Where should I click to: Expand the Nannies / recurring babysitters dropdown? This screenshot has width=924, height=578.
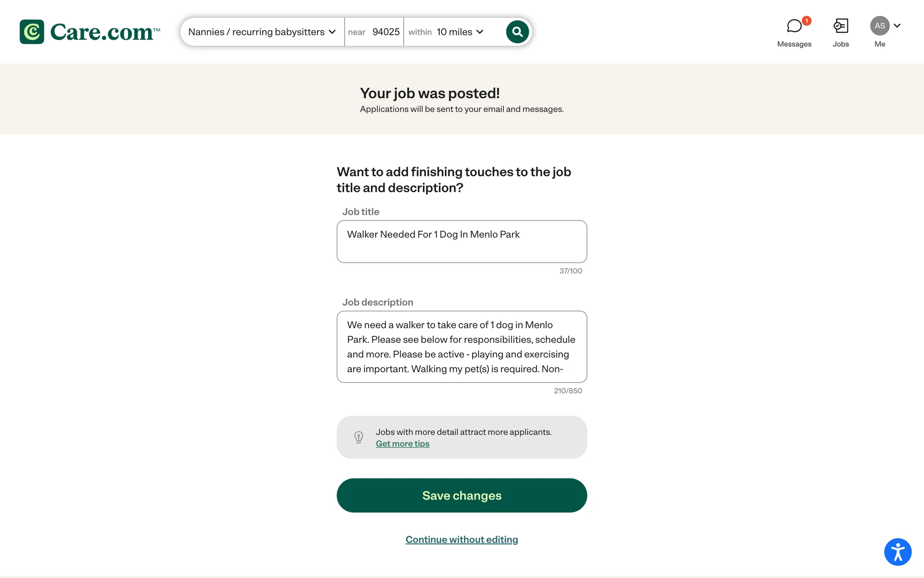(262, 32)
